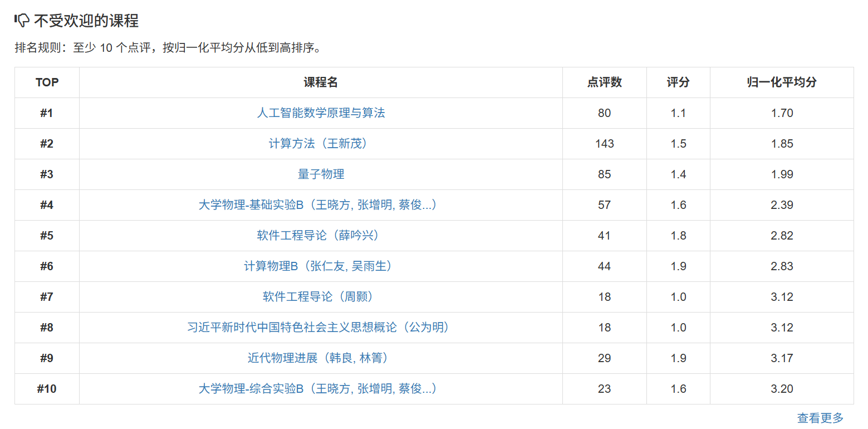Click 查看更多 to see more courses
This screenshot has height=429, width=868.
tap(820, 418)
